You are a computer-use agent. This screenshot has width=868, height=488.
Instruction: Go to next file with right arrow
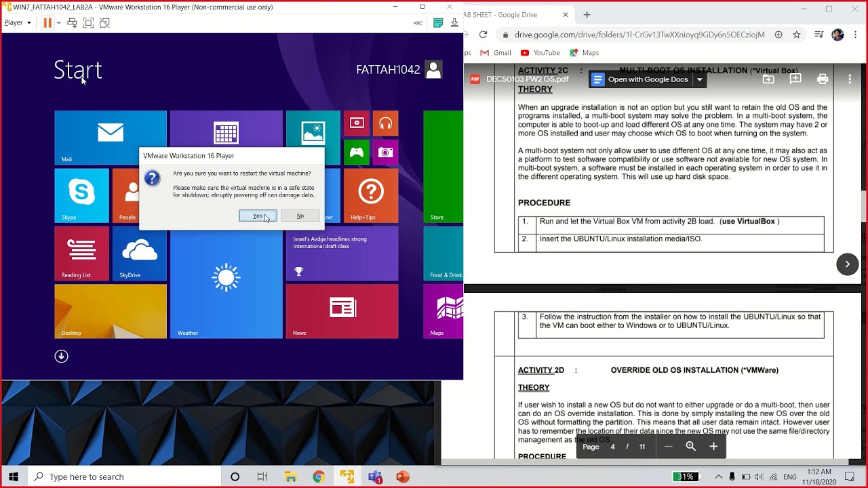click(848, 264)
